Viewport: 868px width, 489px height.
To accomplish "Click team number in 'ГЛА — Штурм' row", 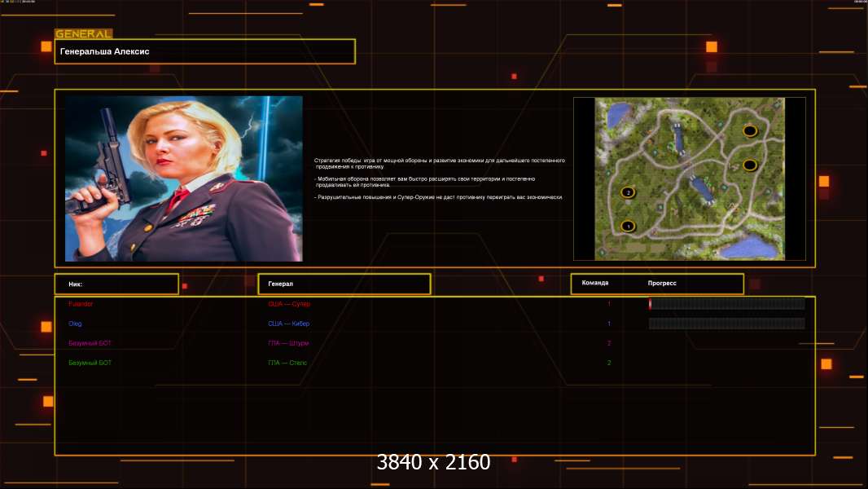I will (609, 343).
